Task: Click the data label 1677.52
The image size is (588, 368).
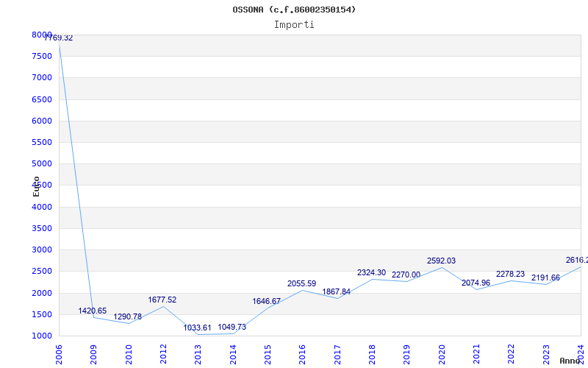Action: 162,300
